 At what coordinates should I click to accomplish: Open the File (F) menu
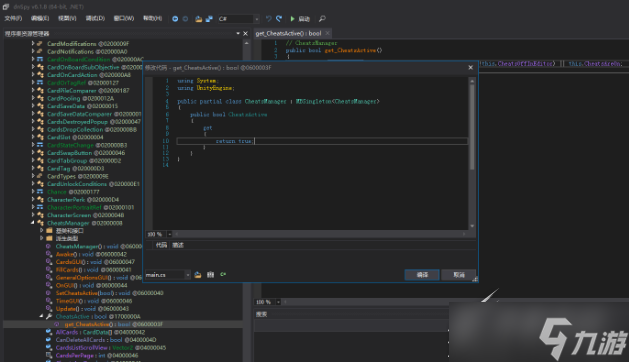click(x=13, y=18)
